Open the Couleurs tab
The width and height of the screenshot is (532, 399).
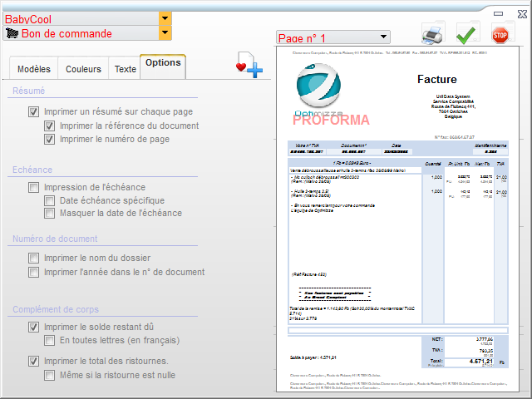[x=83, y=69]
